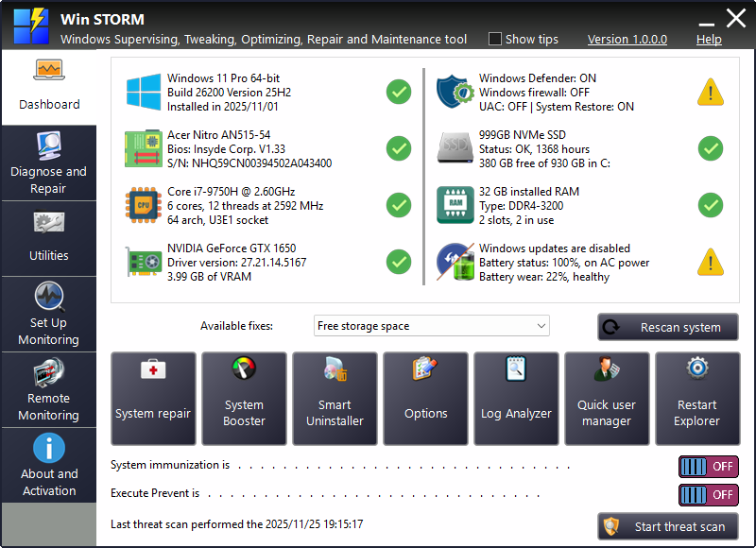This screenshot has height=548, width=756.
Task: Enable the Show tips checkbox
Action: click(494, 39)
